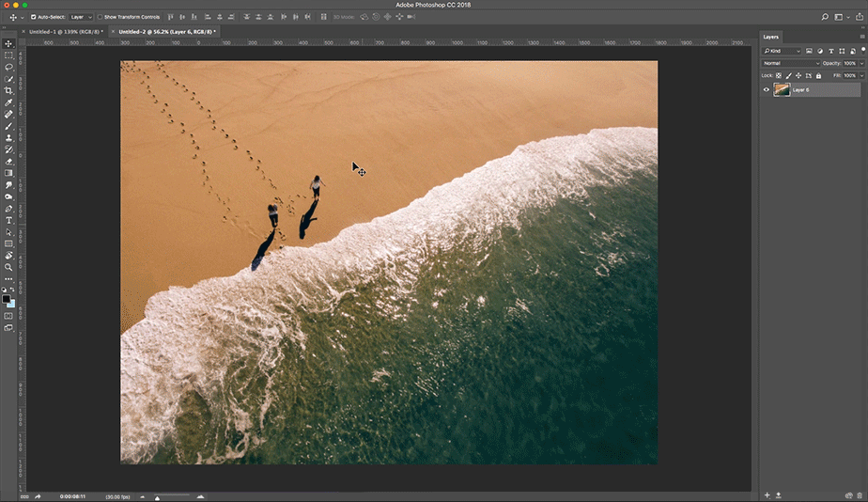Expand the Opacity slider arrow

pos(861,63)
